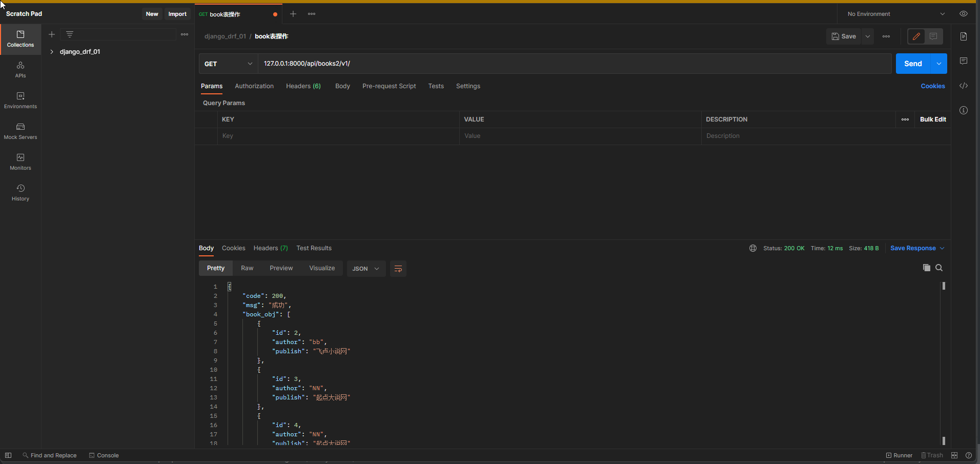Search inside the response body
The width and height of the screenshot is (980, 464).
coord(939,268)
